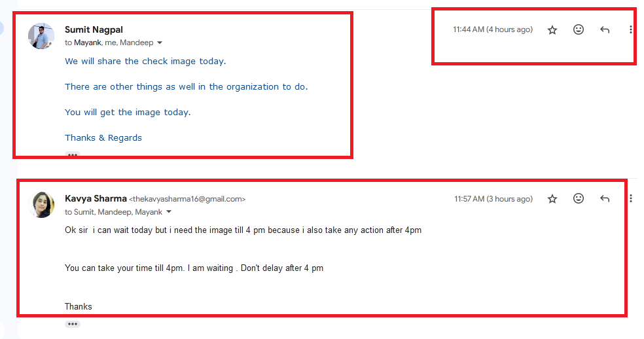Click thekavyasharma16@gmail.com email address
Viewport: 644px width, 339px height.
(187, 199)
